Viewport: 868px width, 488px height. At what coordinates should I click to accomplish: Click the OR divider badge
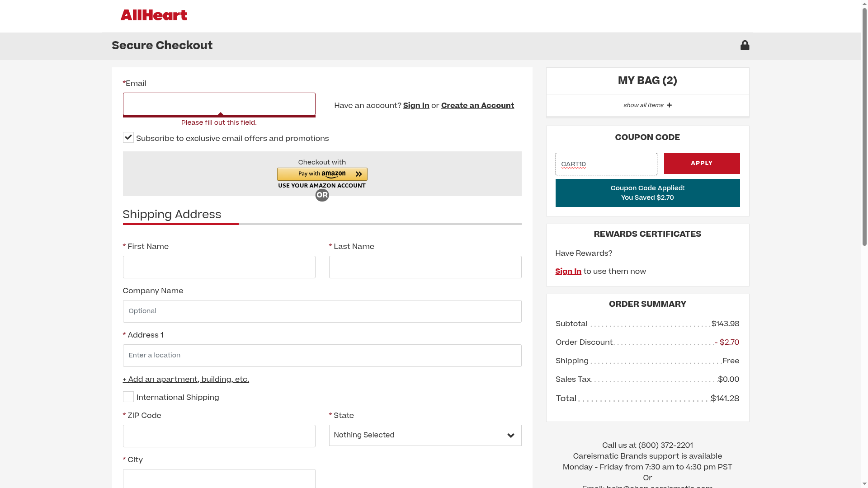coord(322,195)
